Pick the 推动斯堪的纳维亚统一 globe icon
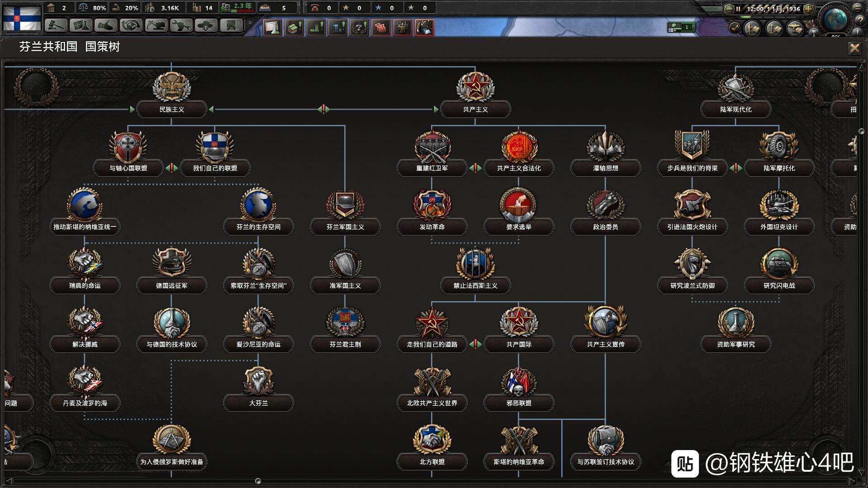 [85, 205]
